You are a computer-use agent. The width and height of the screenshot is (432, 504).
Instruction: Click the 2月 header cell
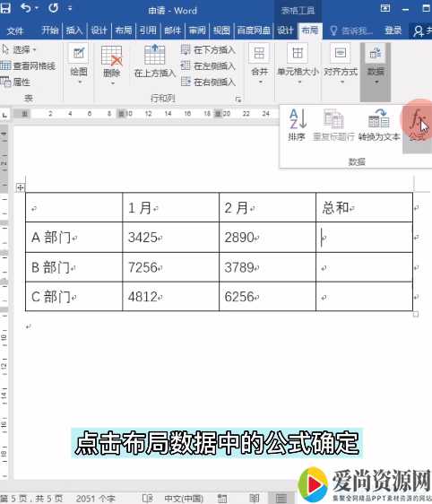tap(267, 207)
